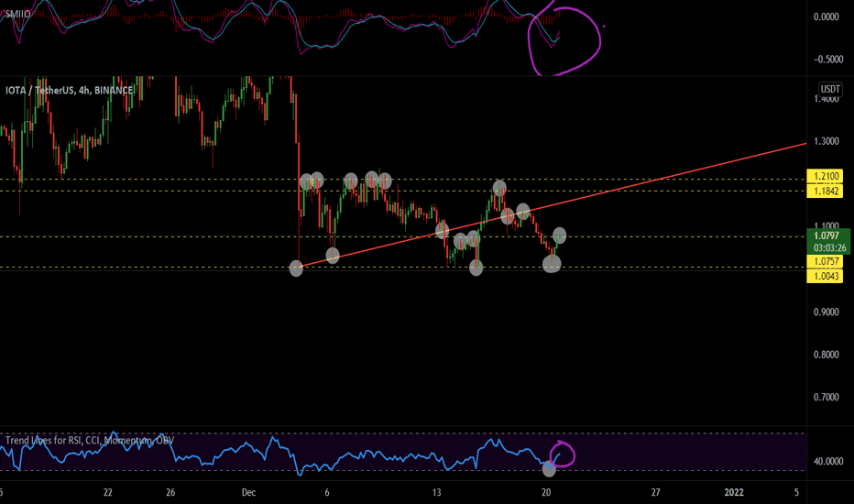Click the 13 date on time axis
This screenshot has height=504, width=854.
437,493
